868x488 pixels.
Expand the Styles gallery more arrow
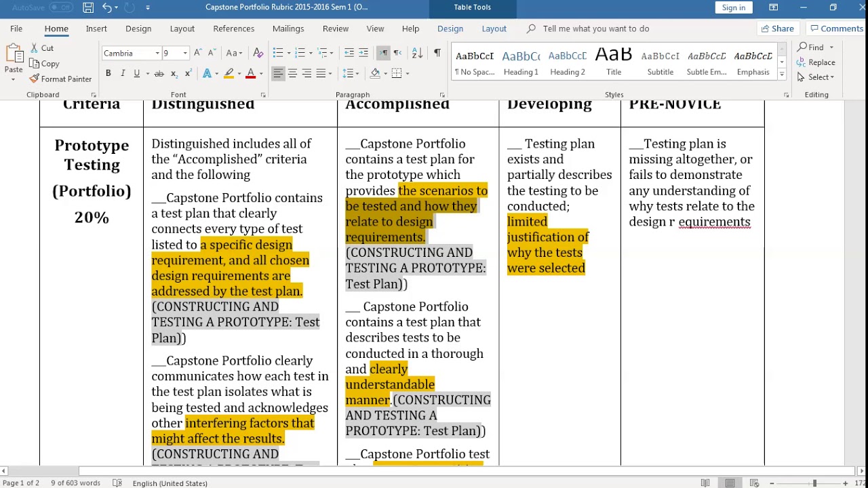click(x=781, y=73)
